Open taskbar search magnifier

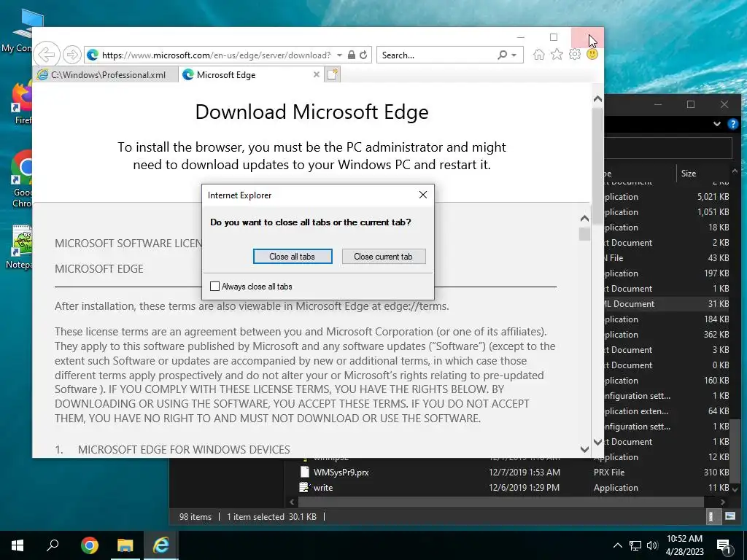pos(53,545)
